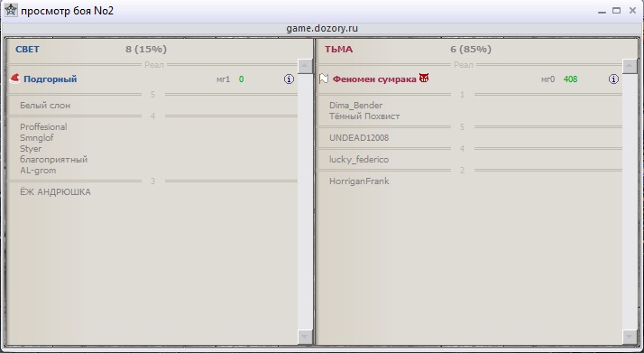
Task: Select player Styer
Action: (x=31, y=149)
